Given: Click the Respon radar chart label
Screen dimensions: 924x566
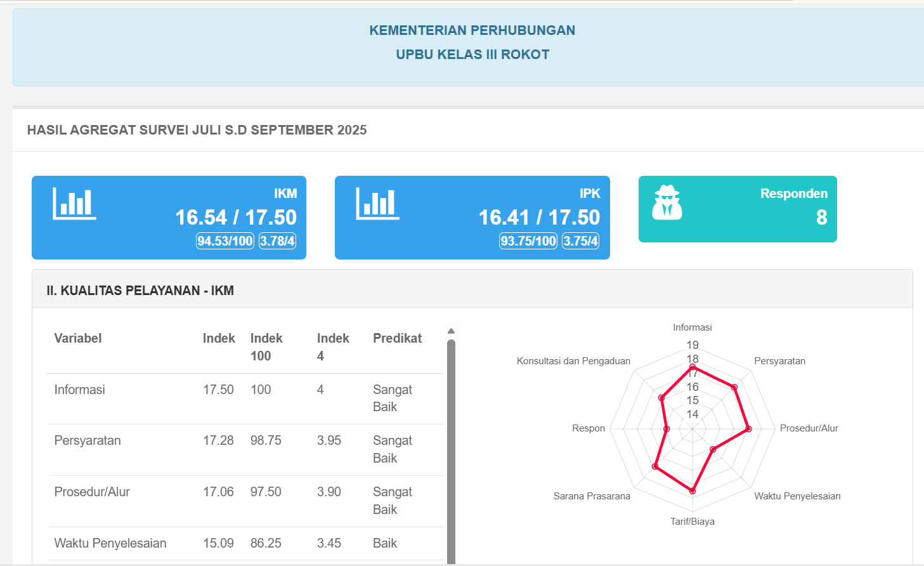Looking at the screenshot, I should pos(589,428).
